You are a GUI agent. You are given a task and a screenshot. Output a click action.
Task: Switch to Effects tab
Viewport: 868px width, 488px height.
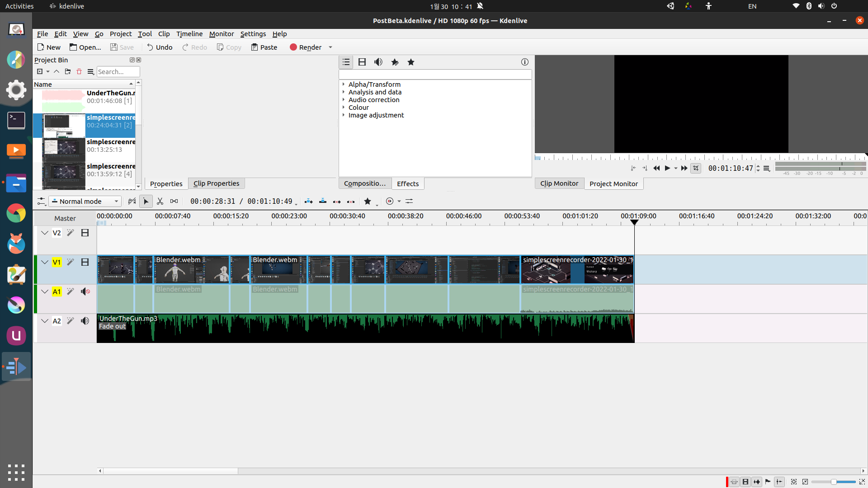coord(408,183)
